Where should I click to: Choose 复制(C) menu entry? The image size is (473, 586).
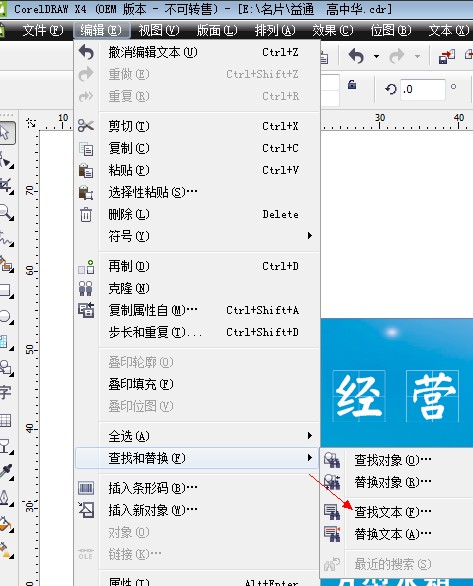point(198,148)
